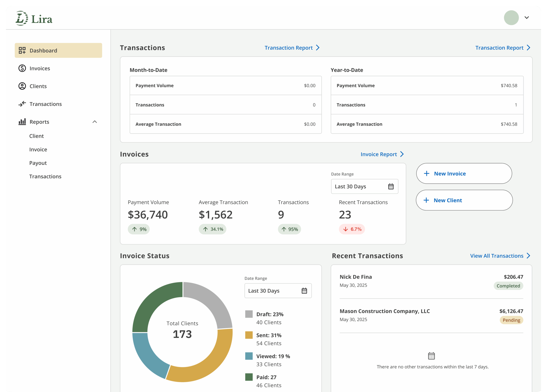Click the Clients person icon in sidebar
The width and height of the screenshot is (547, 392).
(x=22, y=86)
